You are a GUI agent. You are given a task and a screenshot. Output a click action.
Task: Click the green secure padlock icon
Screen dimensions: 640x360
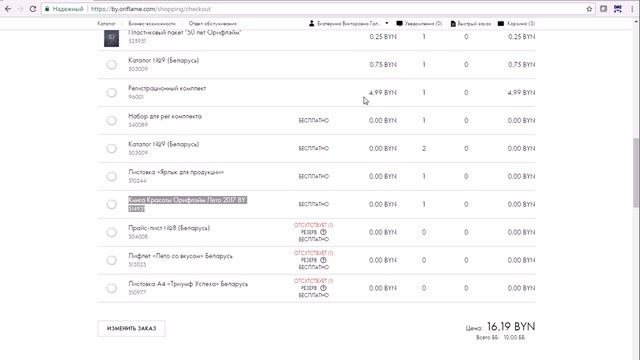[x=47, y=9]
